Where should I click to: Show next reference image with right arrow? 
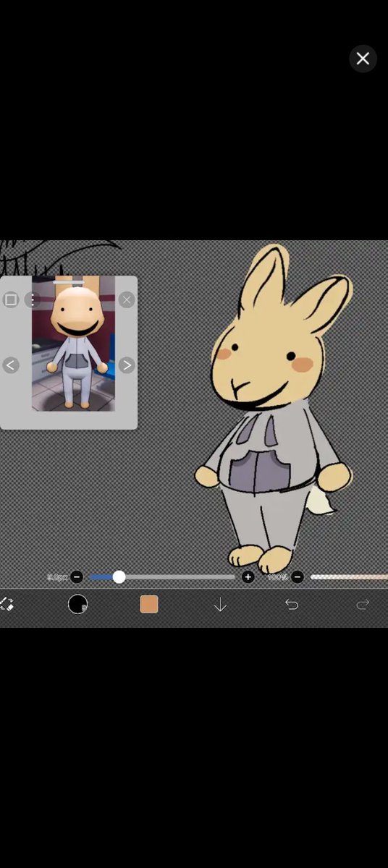click(x=127, y=365)
